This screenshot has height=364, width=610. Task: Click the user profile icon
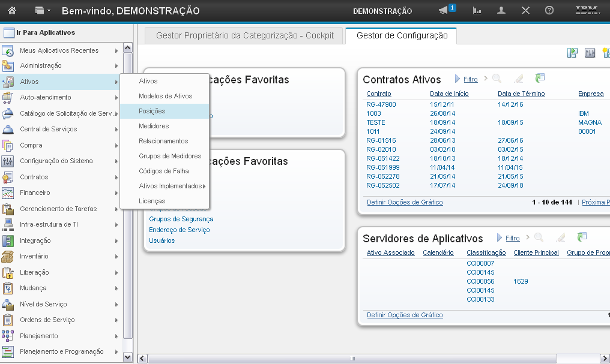tap(501, 11)
